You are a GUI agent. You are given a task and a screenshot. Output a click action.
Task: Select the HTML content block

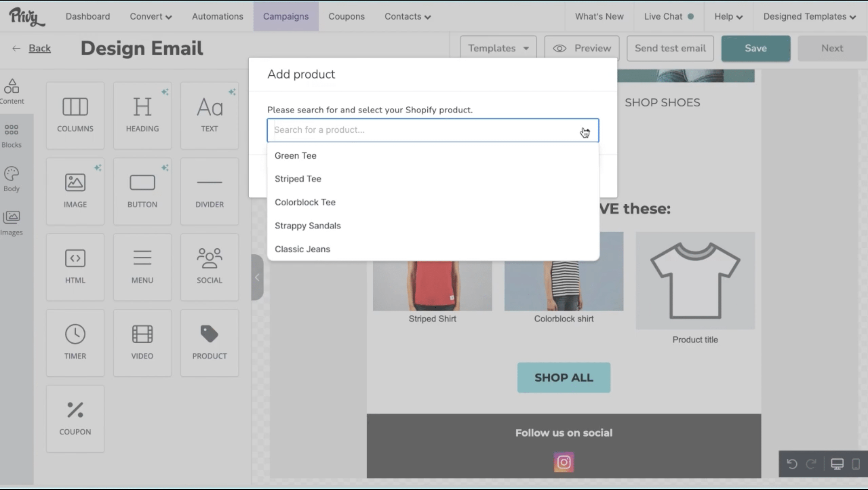coord(75,267)
